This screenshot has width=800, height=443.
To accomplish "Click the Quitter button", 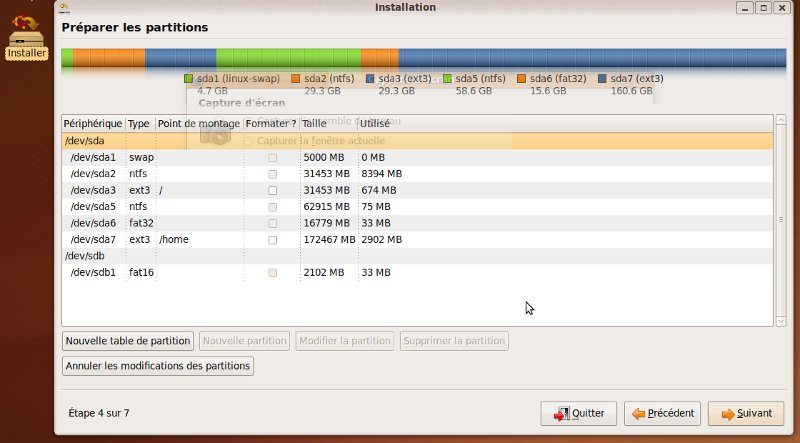I will click(x=579, y=413).
